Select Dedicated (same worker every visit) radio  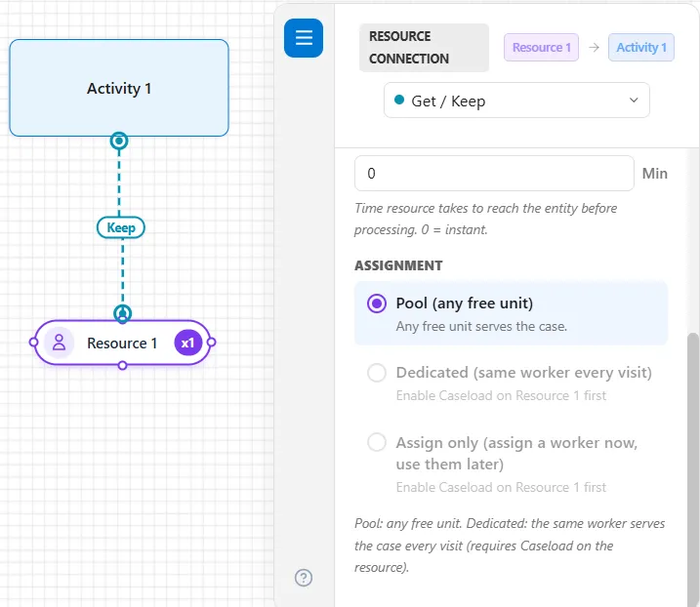[x=377, y=372]
